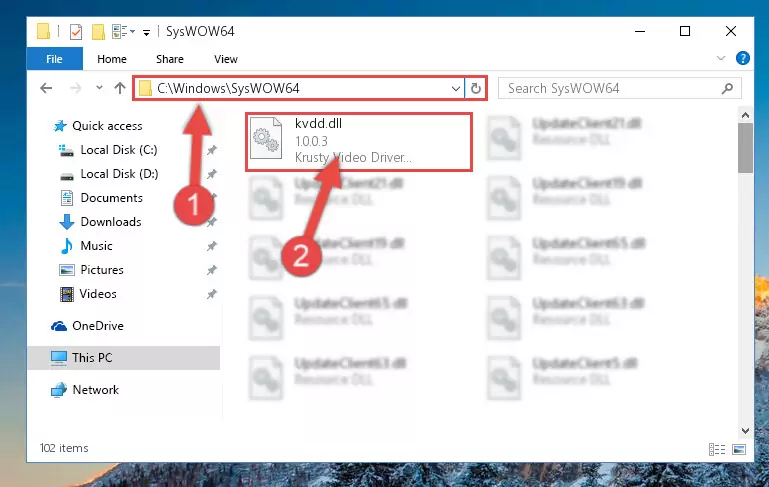The width and height of the screenshot is (769, 487).
Task: Click the Videos film icon
Action: [x=67, y=294]
